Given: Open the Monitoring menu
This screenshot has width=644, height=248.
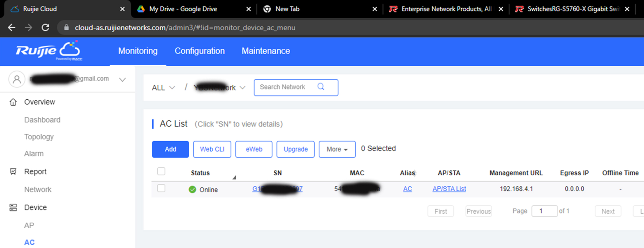Looking at the screenshot, I should click(x=138, y=51).
